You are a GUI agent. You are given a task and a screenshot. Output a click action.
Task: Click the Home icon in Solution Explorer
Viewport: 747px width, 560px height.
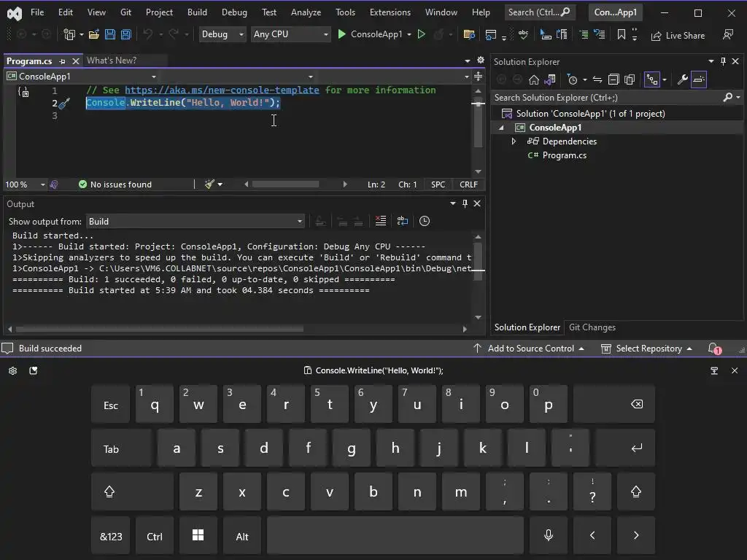pos(534,79)
